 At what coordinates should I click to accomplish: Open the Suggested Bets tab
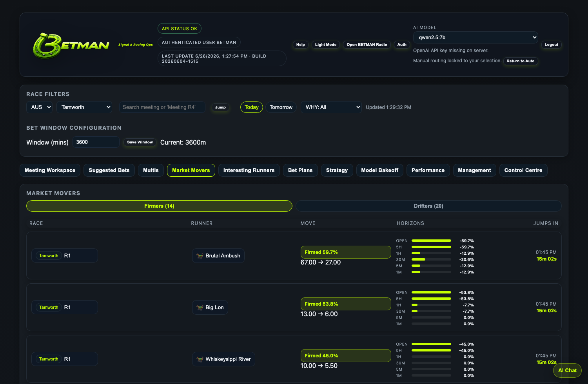[x=109, y=170]
